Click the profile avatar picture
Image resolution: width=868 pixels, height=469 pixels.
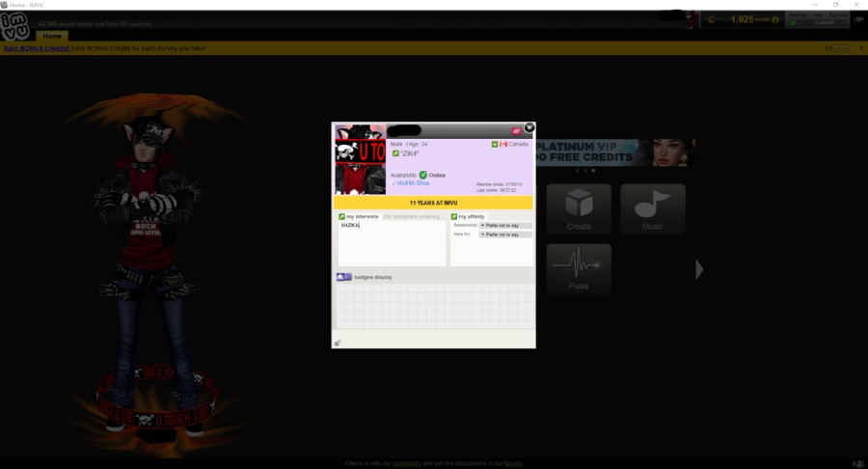click(x=361, y=159)
